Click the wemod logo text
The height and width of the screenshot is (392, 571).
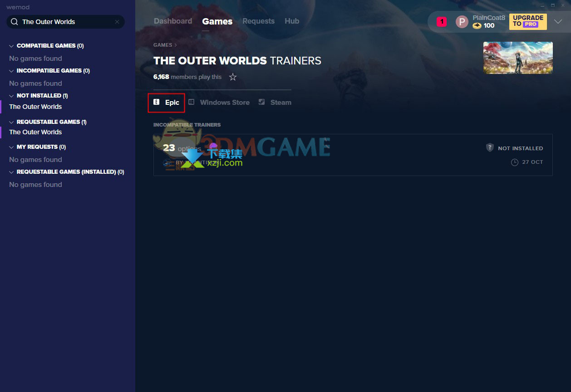point(18,7)
